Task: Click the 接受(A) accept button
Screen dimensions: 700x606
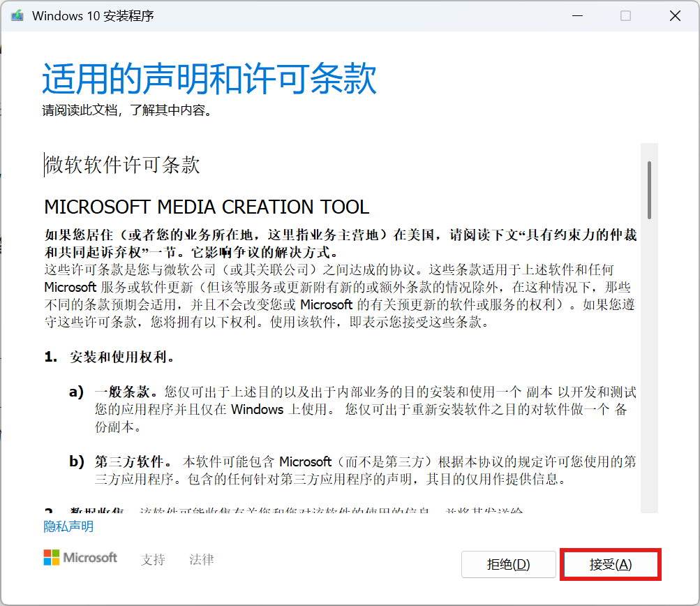Action: 610,565
